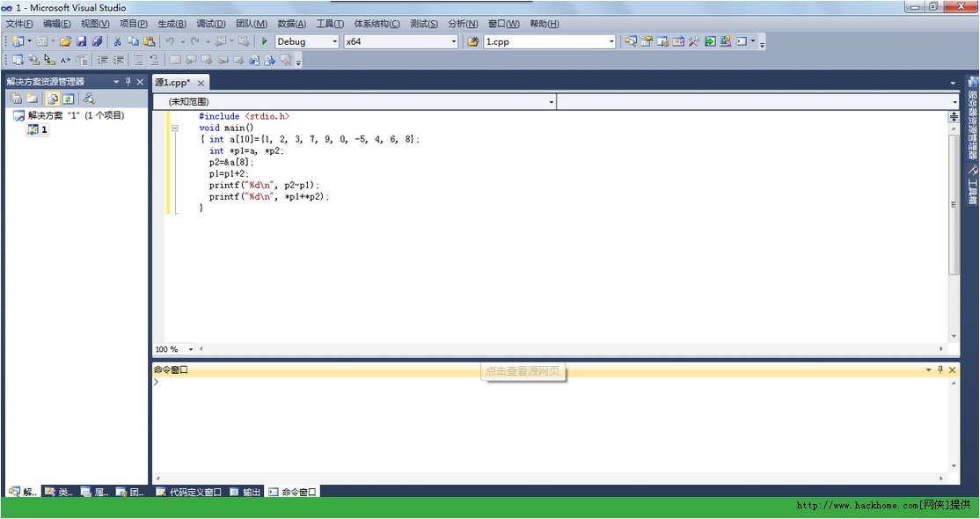Viewport: 980px width, 519px height.
Task: Click the Save All icon
Action: pos(97,41)
